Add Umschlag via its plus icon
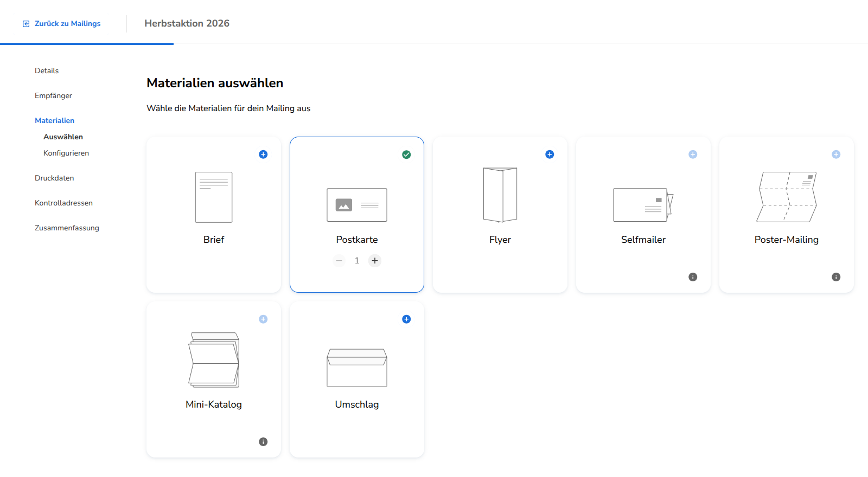868x477 pixels. pyautogui.click(x=406, y=319)
